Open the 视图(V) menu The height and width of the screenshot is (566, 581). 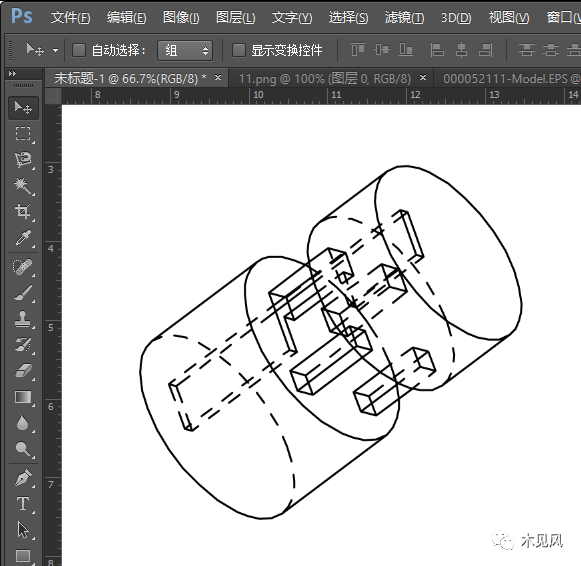509,17
